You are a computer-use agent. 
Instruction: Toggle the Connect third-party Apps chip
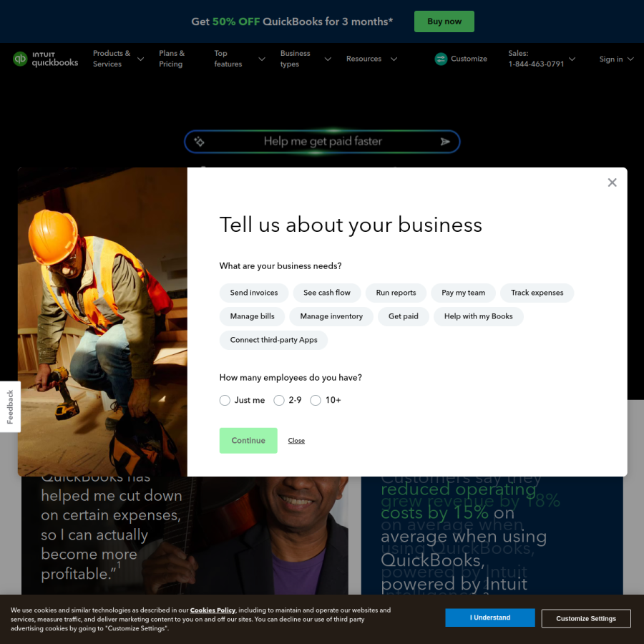point(273,340)
